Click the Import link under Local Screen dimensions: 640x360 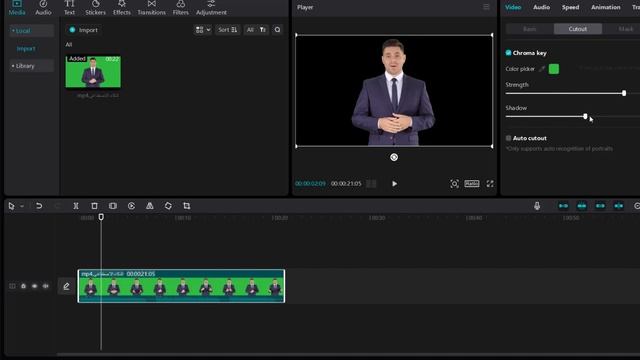coord(26,49)
